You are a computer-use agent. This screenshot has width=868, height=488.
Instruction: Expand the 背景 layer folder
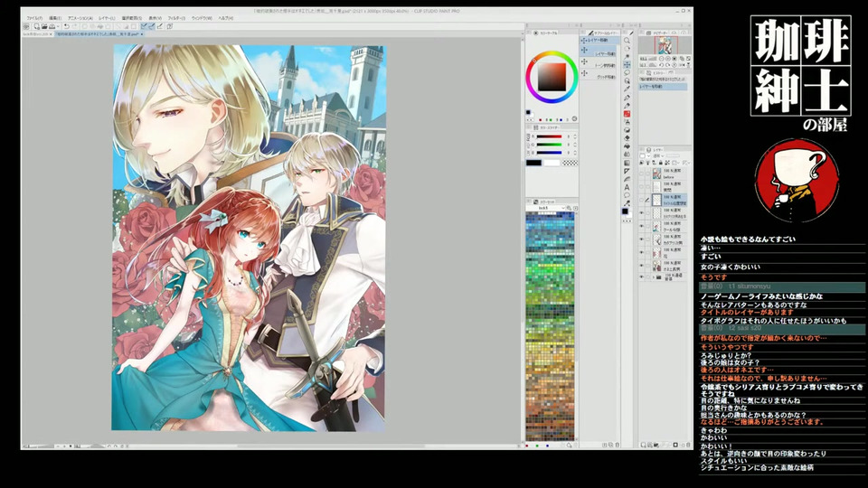click(x=654, y=277)
